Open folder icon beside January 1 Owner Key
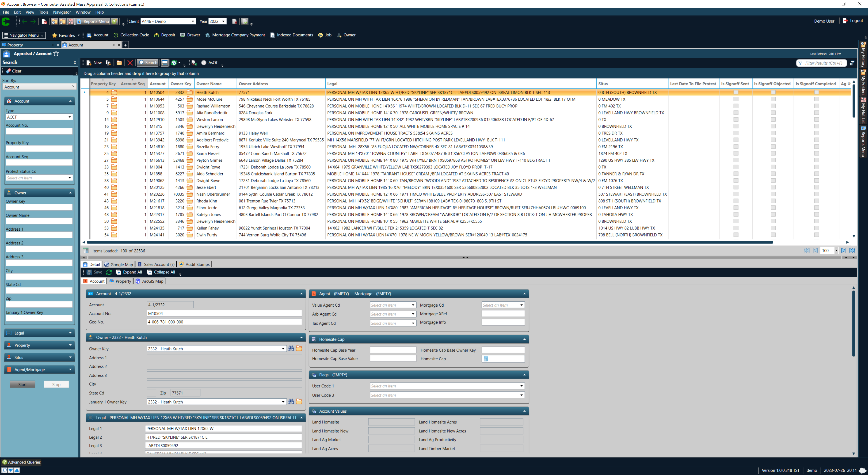 [x=299, y=402]
